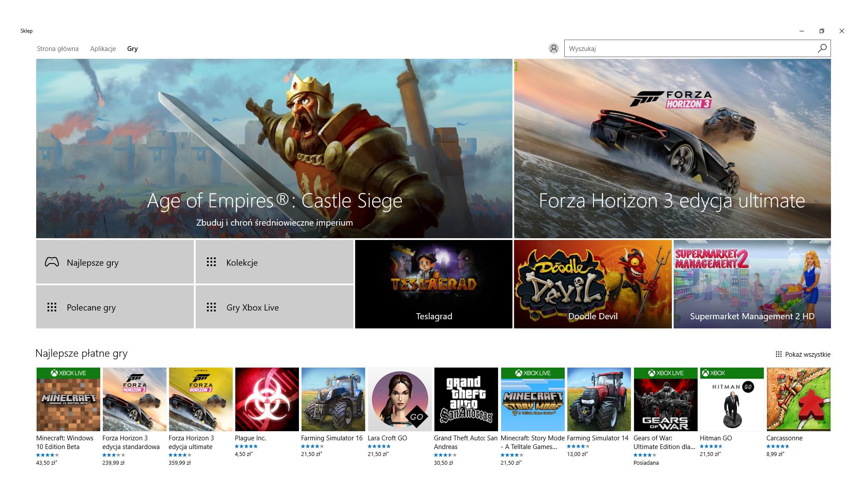The height and width of the screenshot is (500, 868).
Task: Click the user account avatar icon
Action: coord(553,48)
